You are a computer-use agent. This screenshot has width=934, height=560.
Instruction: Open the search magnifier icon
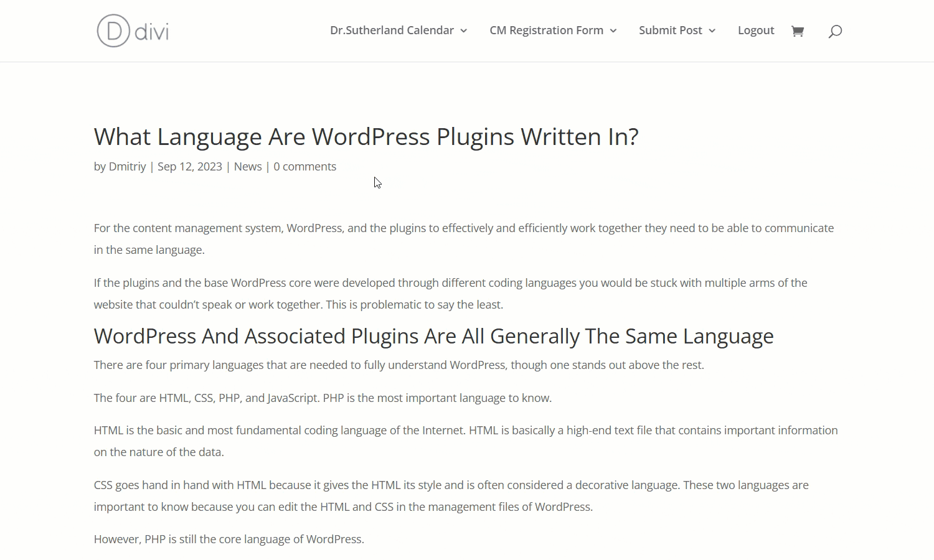[835, 31]
